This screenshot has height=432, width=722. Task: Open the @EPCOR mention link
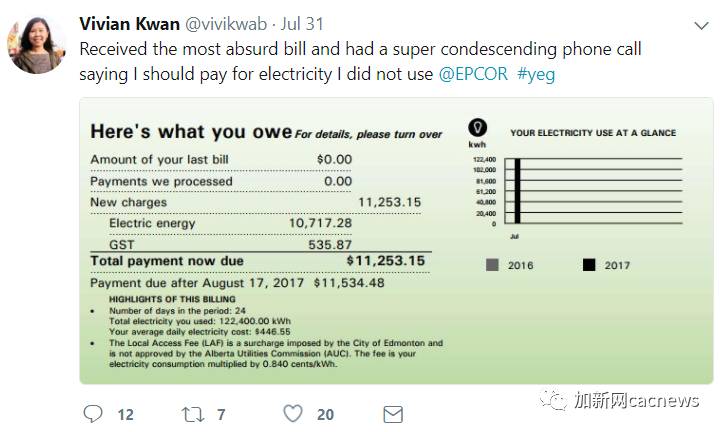473,74
